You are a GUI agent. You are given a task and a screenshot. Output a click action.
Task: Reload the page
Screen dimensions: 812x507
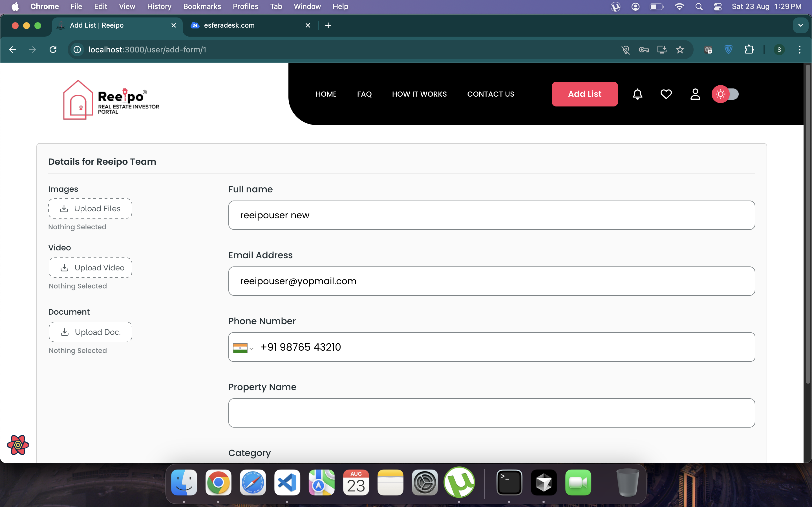[53, 50]
